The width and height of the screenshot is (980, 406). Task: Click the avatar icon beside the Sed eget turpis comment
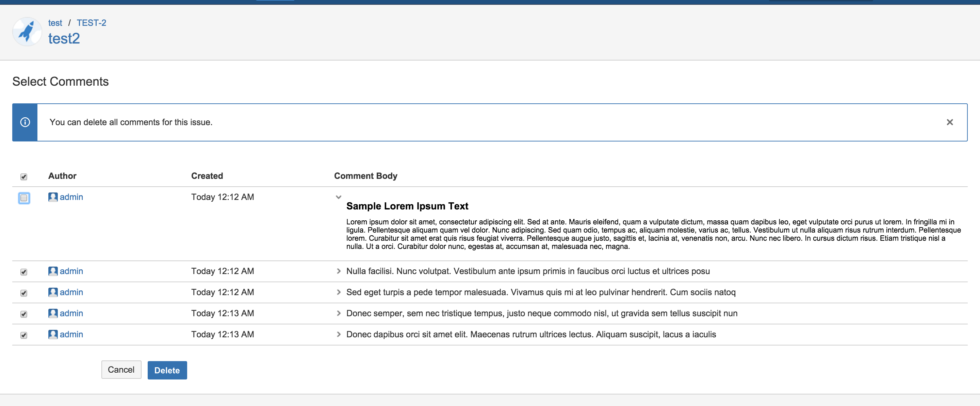click(53, 292)
